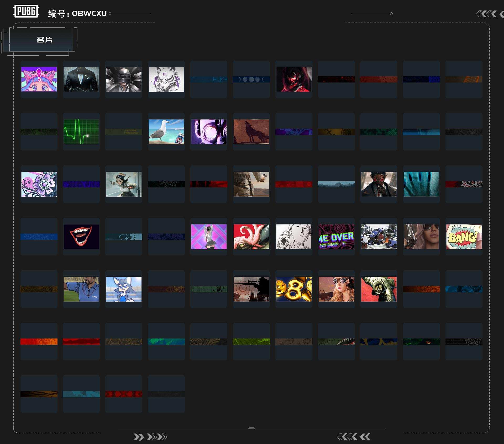Select the octopus on red nameplate

point(251,237)
